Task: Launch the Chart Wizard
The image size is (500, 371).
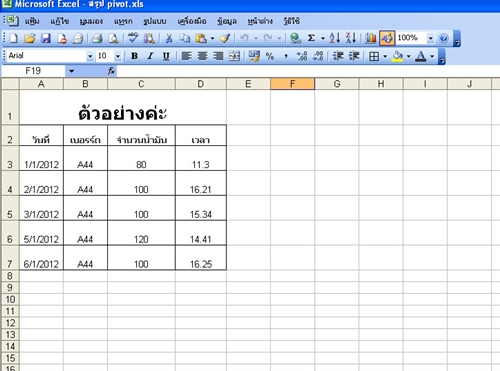Action: [x=370, y=39]
